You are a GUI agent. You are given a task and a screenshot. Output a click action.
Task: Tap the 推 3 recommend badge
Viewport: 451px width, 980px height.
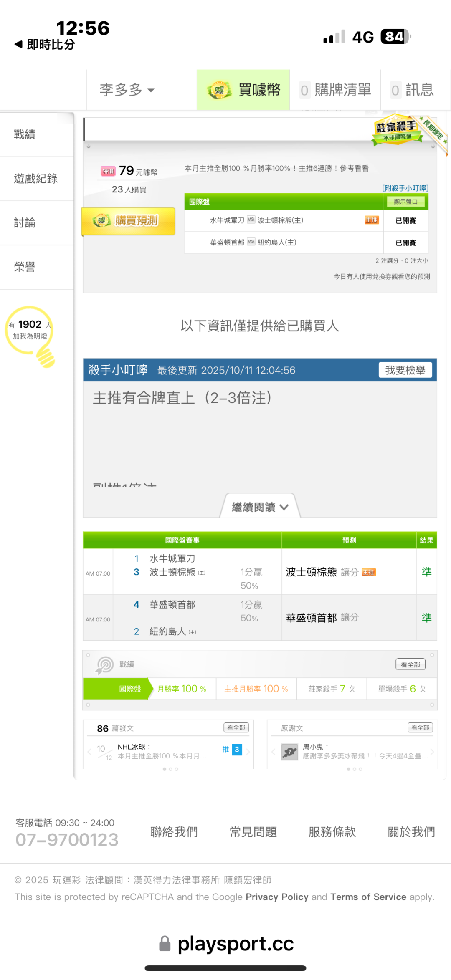[x=232, y=750]
